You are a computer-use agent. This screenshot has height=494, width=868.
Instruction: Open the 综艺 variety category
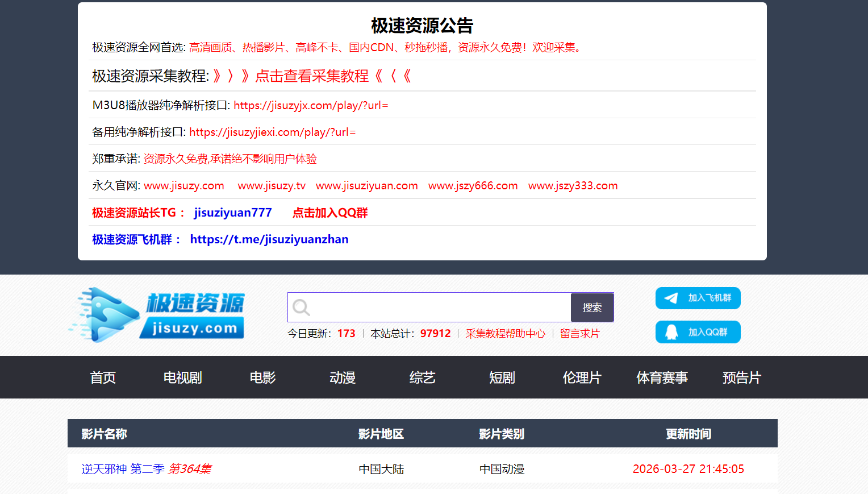coord(422,377)
